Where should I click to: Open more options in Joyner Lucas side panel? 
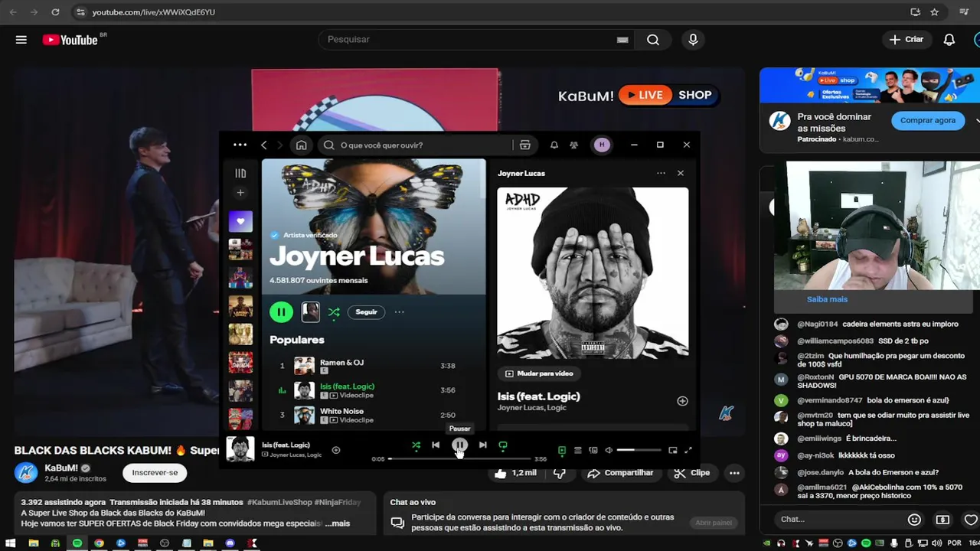[x=661, y=173]
